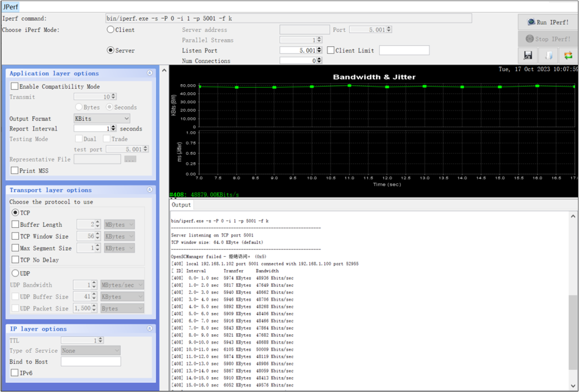Collapse the IP layer options panel
This screenshot has height=392, width=579.
[x=150, y=329]
